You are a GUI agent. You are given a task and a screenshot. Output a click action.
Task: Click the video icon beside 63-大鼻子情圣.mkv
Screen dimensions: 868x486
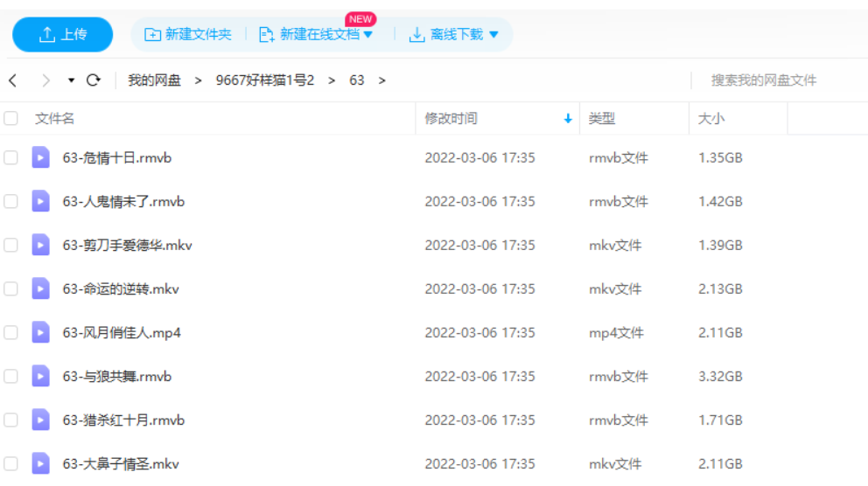[x=41, y=463]
